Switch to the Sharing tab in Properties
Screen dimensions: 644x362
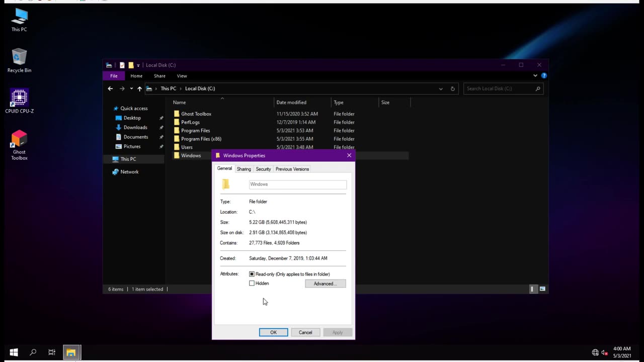coord(244,169)
